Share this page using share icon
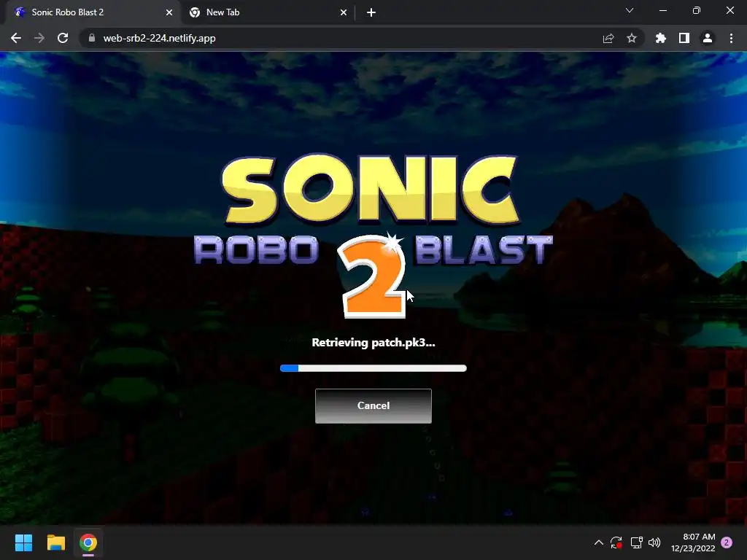Screen dimensions: 747x560 [x=608, y=38]
